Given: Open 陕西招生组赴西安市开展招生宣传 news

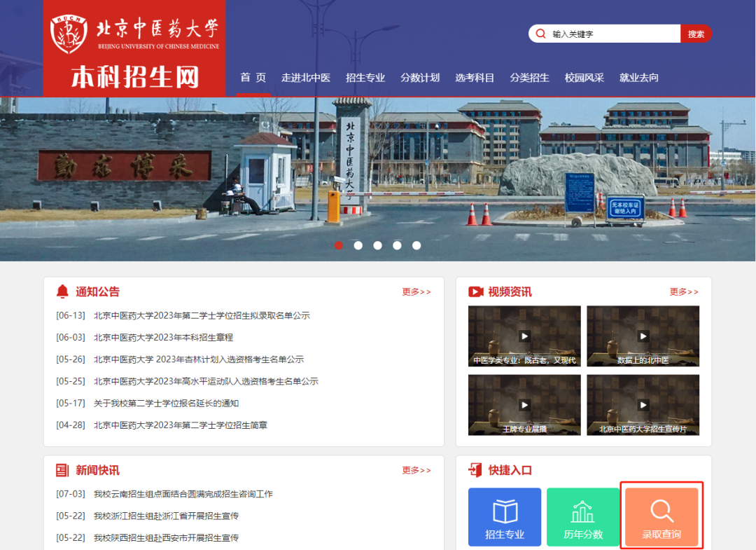Looking at the screenshot, I should (x=167, y=538).
